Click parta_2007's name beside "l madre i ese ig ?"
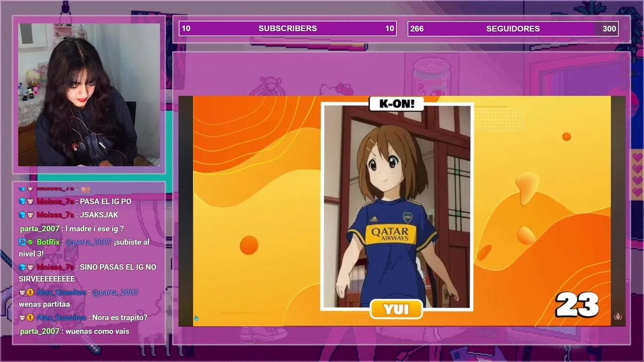This screenshot has height=362, width=644. pos(40,228)
